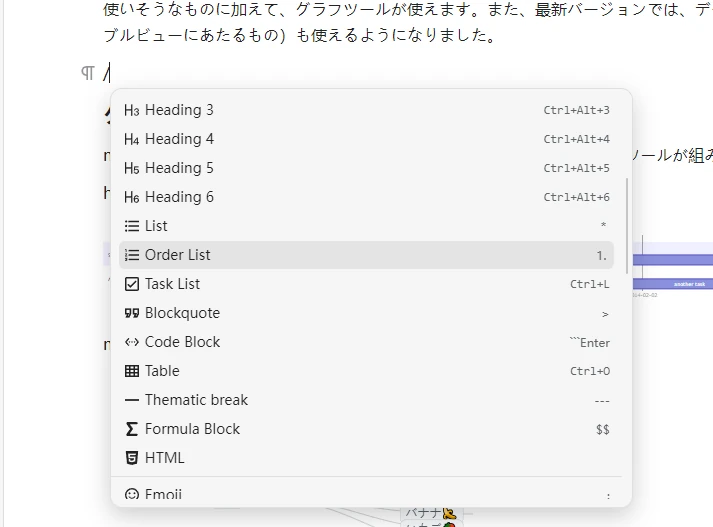The width and height of the screenshot is (713, 527).
Task: Insert a Task List
Action: point(367,284)
